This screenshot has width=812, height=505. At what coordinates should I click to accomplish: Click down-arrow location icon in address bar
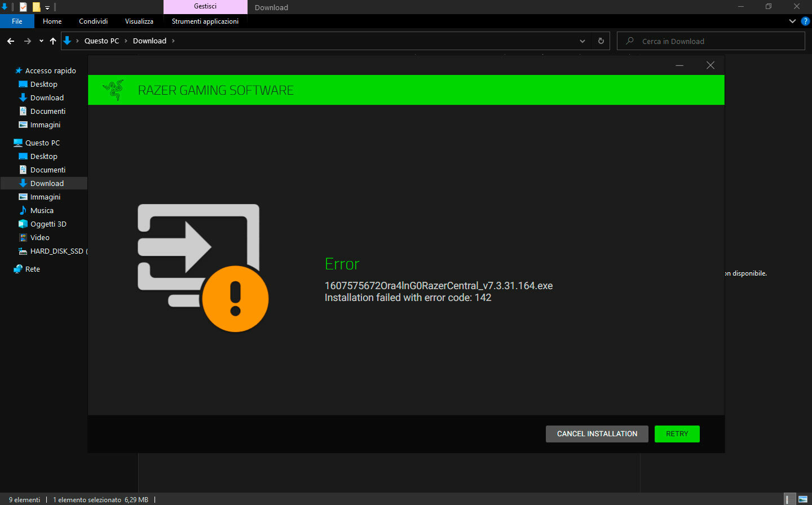67,41
